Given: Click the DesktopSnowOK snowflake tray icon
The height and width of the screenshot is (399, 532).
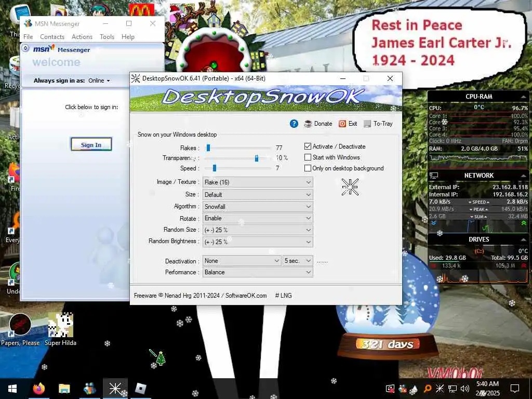Looking at the screenshot, I should point(440,389).
